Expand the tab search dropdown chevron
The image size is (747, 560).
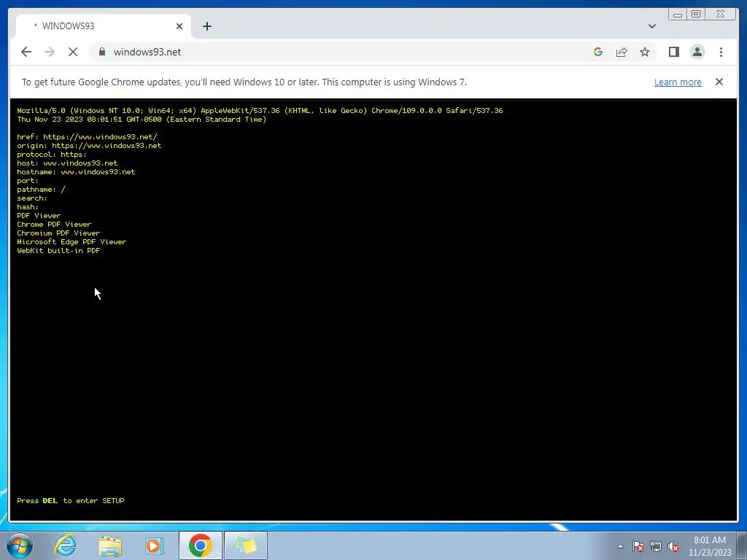click(x=651, y=26)
